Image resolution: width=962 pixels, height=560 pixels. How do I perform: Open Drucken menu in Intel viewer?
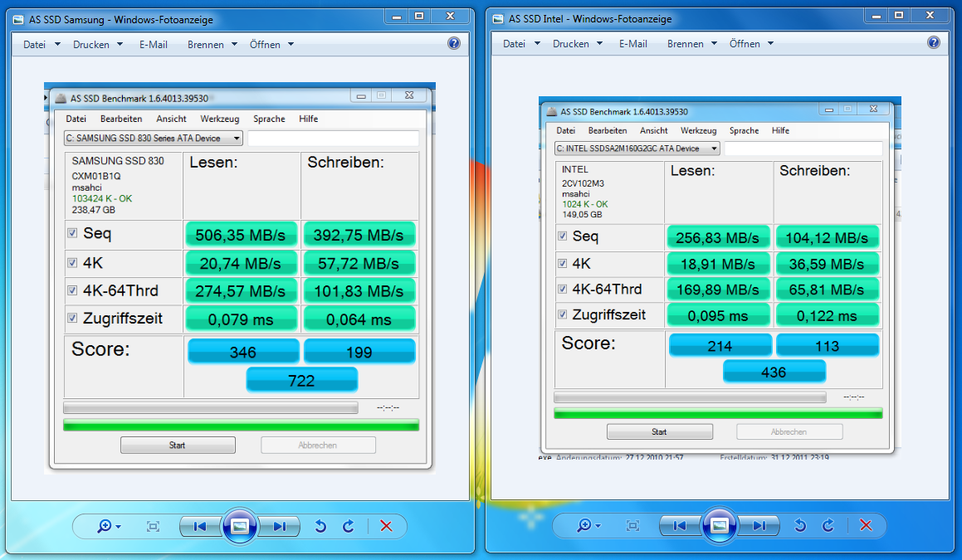(x=578, y=43)
